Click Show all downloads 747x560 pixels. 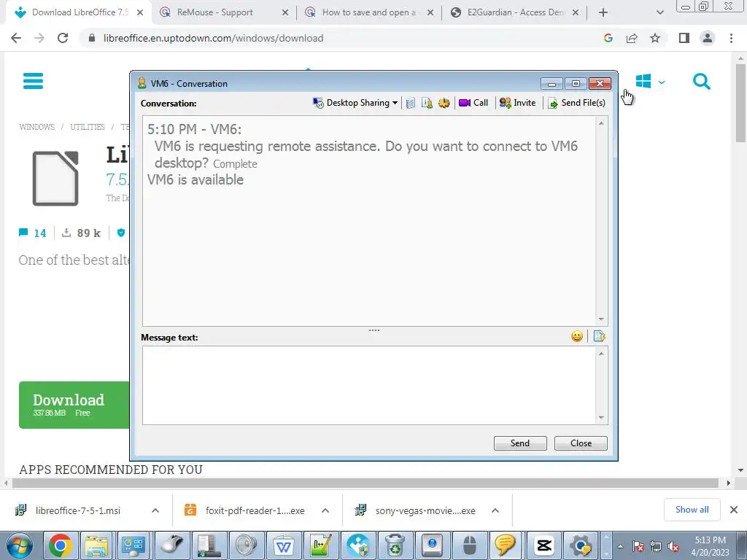pyautogui.click(x=692, y=510)
